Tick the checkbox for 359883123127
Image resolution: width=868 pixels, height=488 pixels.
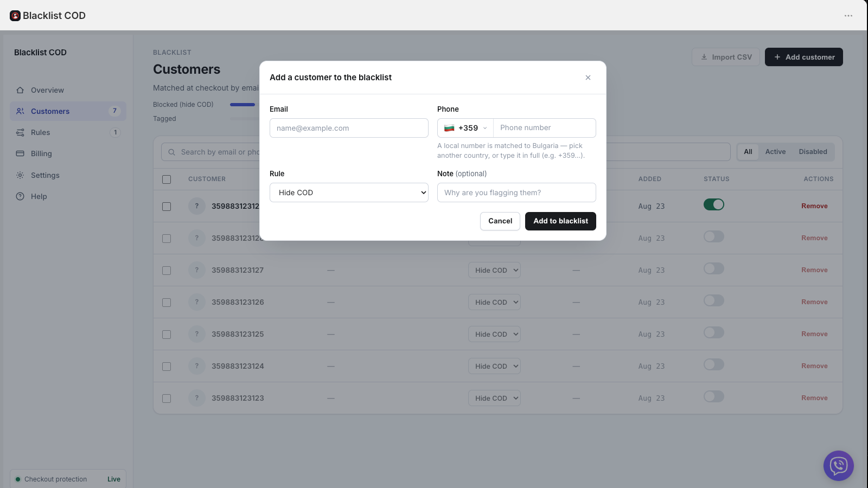coord(167,271)
